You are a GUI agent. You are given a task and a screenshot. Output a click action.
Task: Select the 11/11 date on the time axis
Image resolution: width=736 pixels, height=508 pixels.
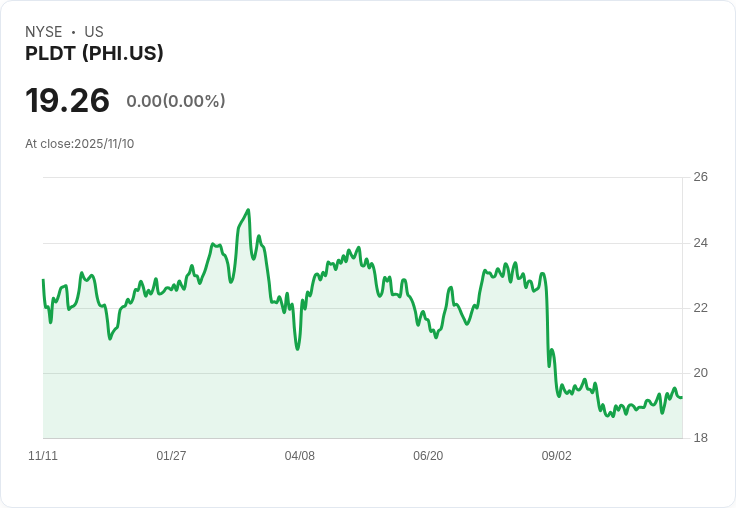(x=43, y=456)
